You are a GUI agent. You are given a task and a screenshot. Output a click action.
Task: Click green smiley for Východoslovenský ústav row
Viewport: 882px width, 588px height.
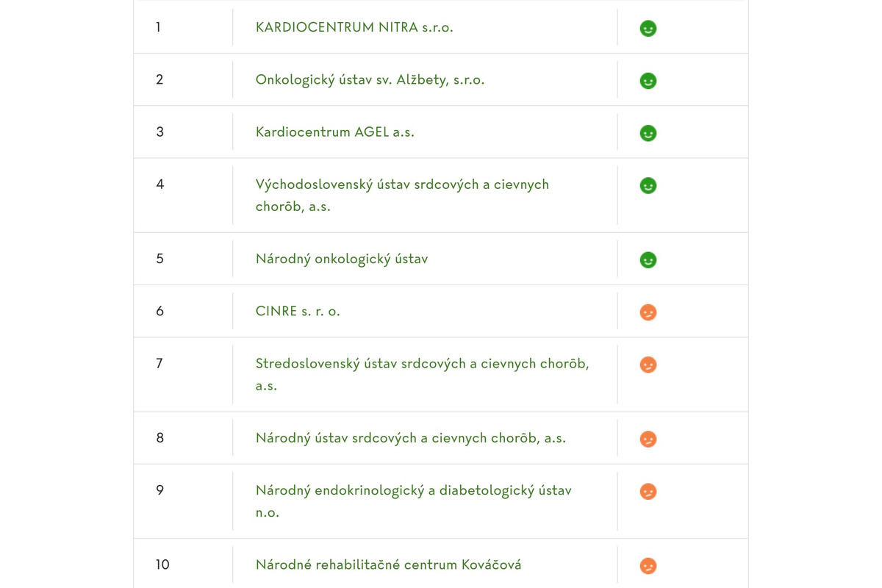pos(648,186)
